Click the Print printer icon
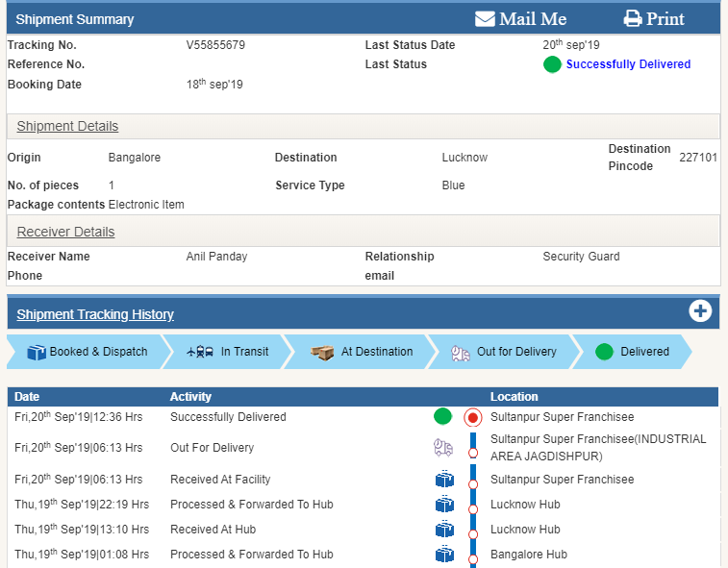This screenshot has width=728, height=568. 632,19
